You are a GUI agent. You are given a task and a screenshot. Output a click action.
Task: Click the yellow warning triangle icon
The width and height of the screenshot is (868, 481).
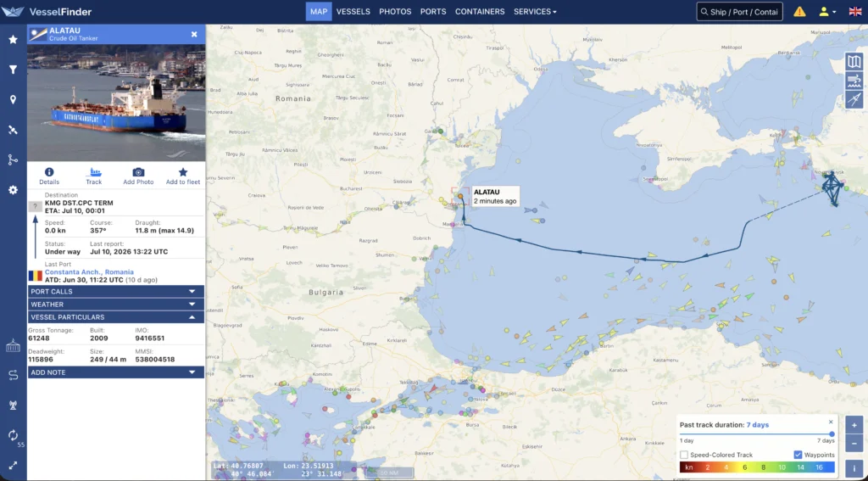tap(799, 12)
